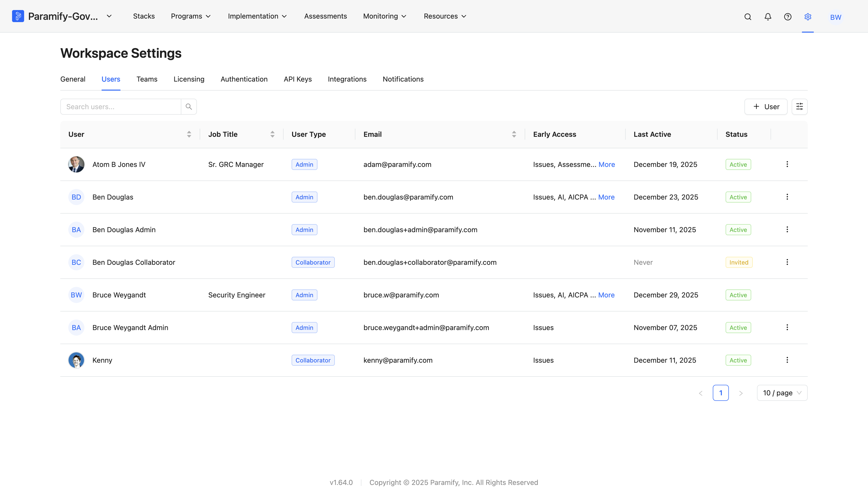The image size is (868, 500).
Task: Sort the table by User column
Action: [189, 134]
